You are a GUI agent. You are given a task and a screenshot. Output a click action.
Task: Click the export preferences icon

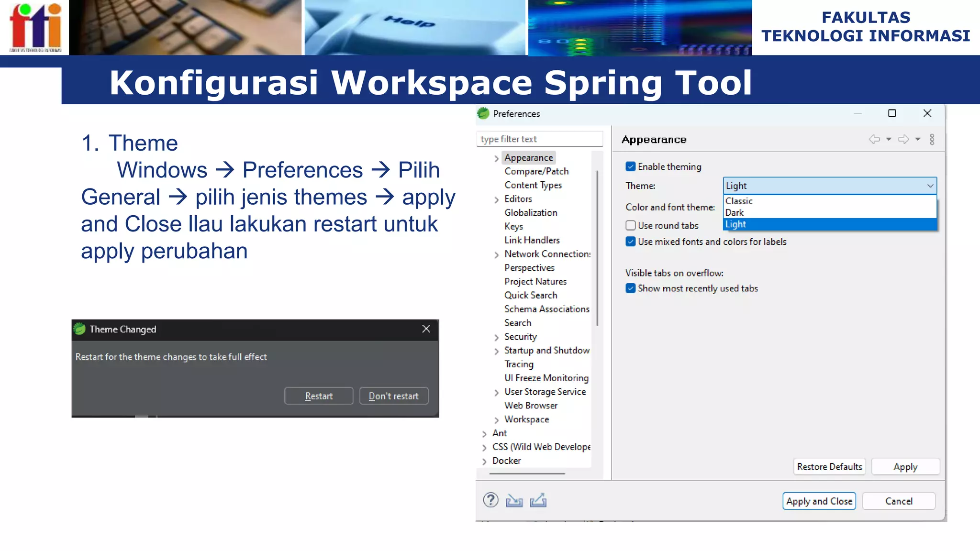[x=538, y=500]
